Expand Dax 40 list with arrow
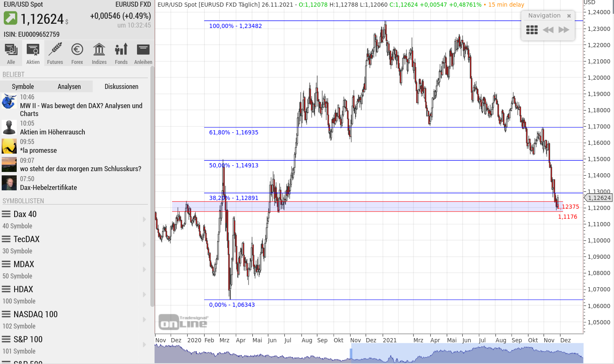614x364 pixels. [x=144, y=220]
